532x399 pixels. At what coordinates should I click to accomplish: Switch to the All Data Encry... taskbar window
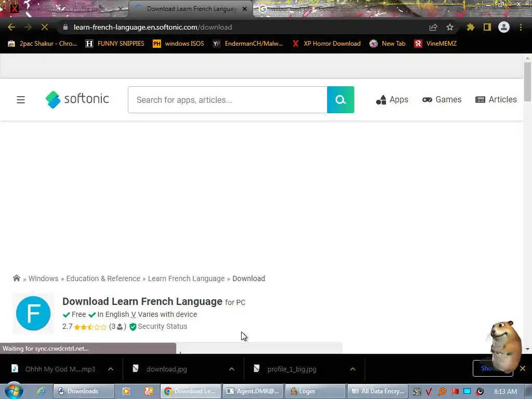tap(378, 391)
